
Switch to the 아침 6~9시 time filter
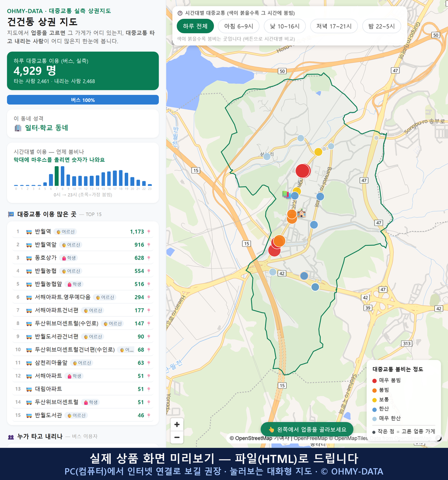239,26
